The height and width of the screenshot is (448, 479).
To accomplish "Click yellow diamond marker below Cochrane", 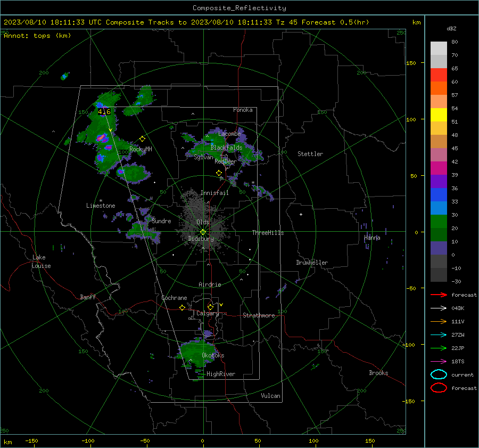I will tap(183, 308).
